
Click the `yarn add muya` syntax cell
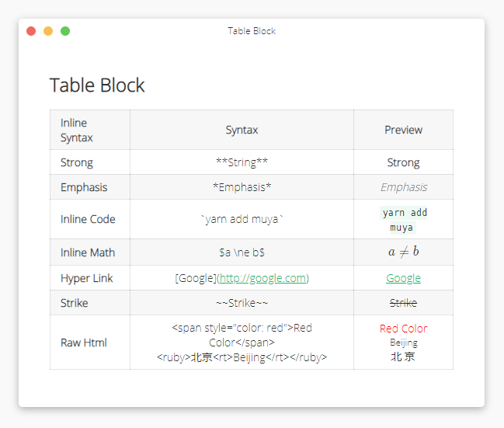pos(242,219)
